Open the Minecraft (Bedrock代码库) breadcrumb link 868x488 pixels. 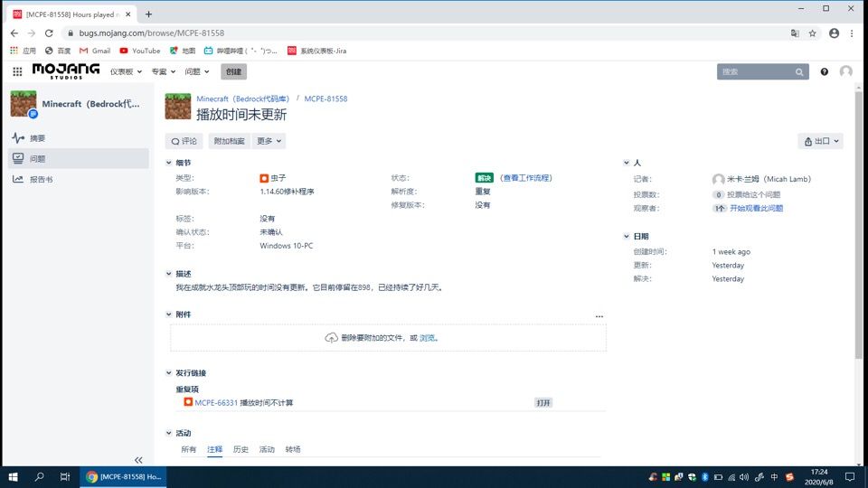click(x=243, y=99)
